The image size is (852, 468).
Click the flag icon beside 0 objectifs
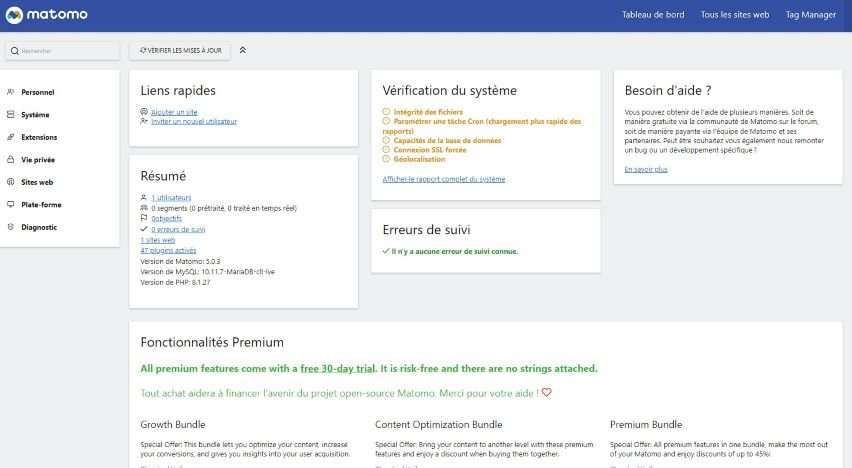tap(144, 218)
